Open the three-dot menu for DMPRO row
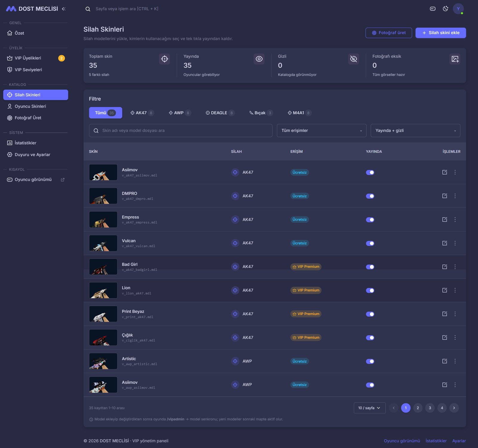The height and width of the screenshot is (448, 478). pos(455,196)
